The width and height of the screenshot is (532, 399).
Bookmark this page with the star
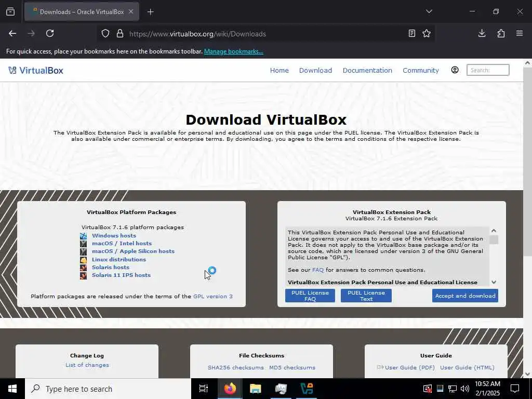427,34
